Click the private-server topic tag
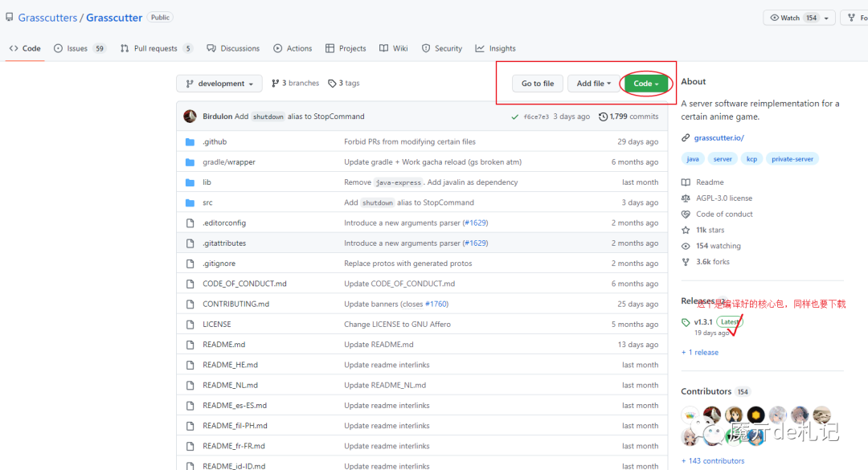The width and height of the screenshot is (868, 470). click(792, 159)
